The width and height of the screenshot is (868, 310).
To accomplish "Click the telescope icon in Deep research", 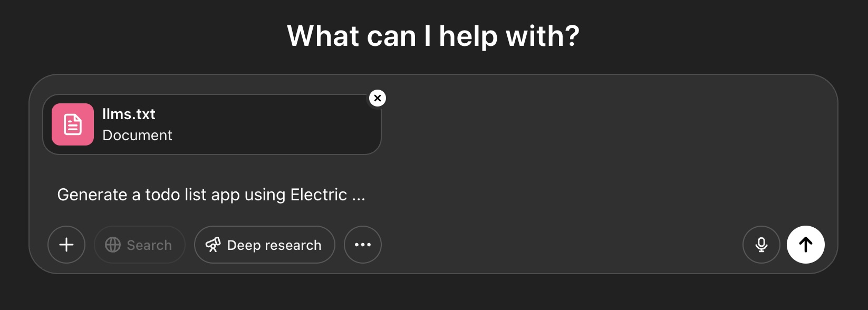I will [x=213, y=245].
